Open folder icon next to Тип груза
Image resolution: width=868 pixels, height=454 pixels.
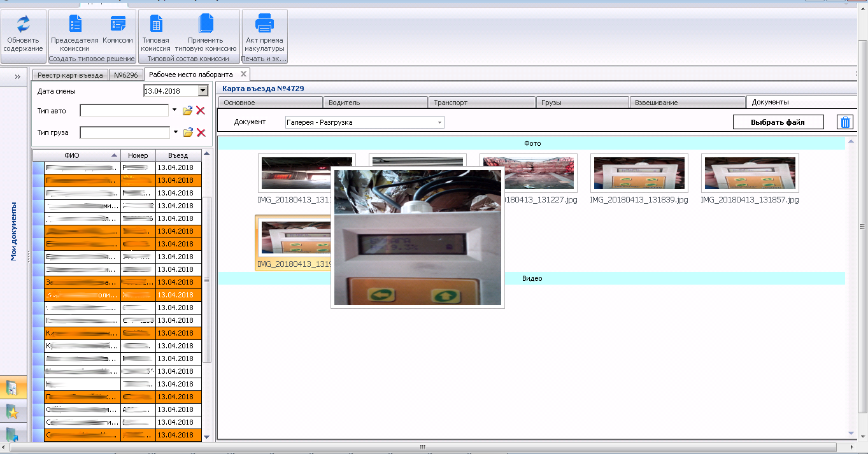[188, 132]
